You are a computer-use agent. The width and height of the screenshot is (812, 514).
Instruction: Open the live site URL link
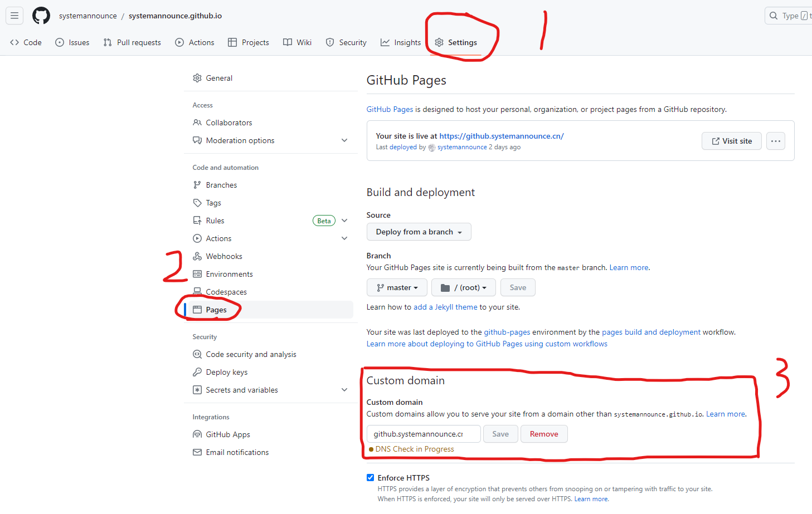tap(502, 136)
